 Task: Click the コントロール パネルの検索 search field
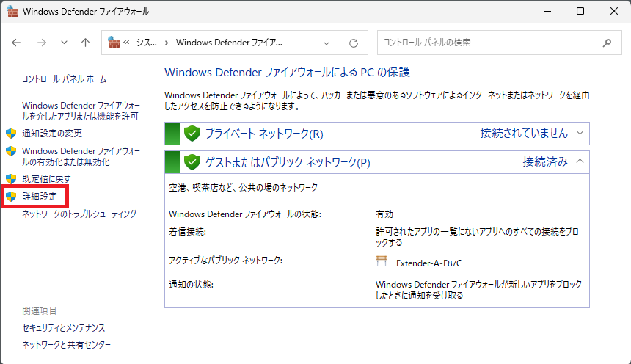tap(488, 43)
